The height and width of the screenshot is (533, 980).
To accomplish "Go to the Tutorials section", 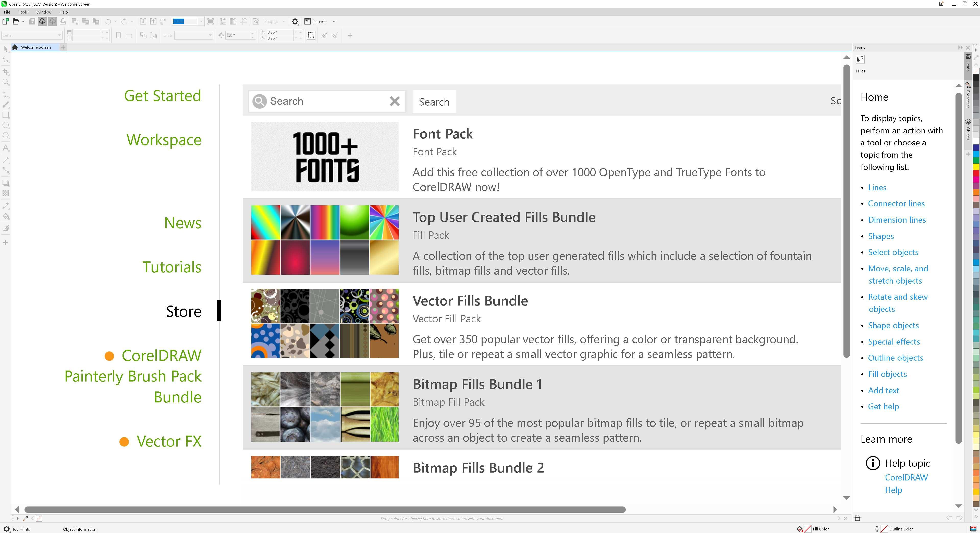I will click(x=172, y=267).
